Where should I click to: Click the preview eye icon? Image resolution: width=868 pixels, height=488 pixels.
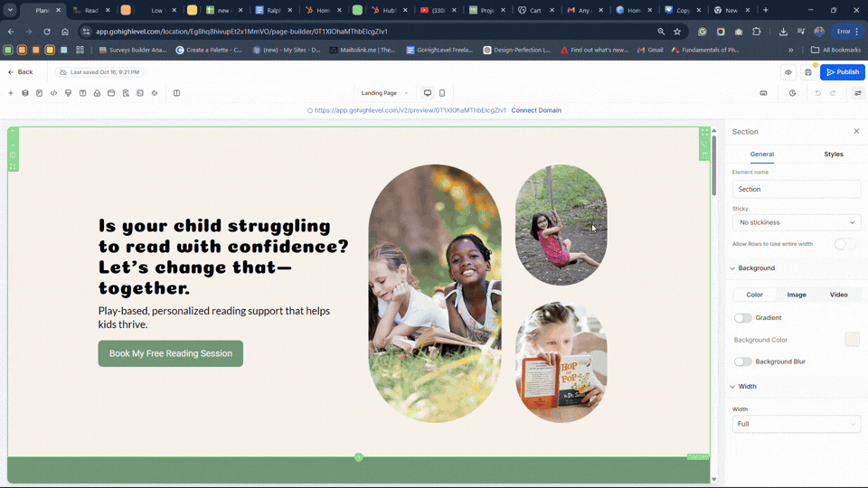788,72
